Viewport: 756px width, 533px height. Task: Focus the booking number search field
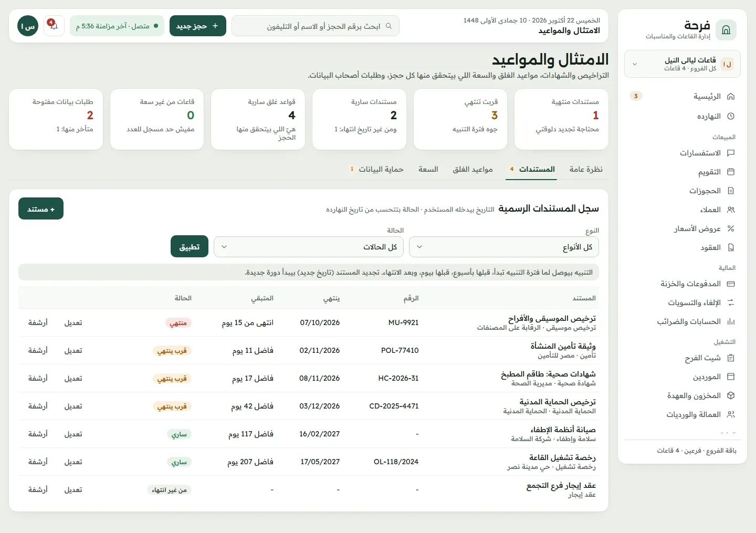pyautogui.click(x=316, y=26)
